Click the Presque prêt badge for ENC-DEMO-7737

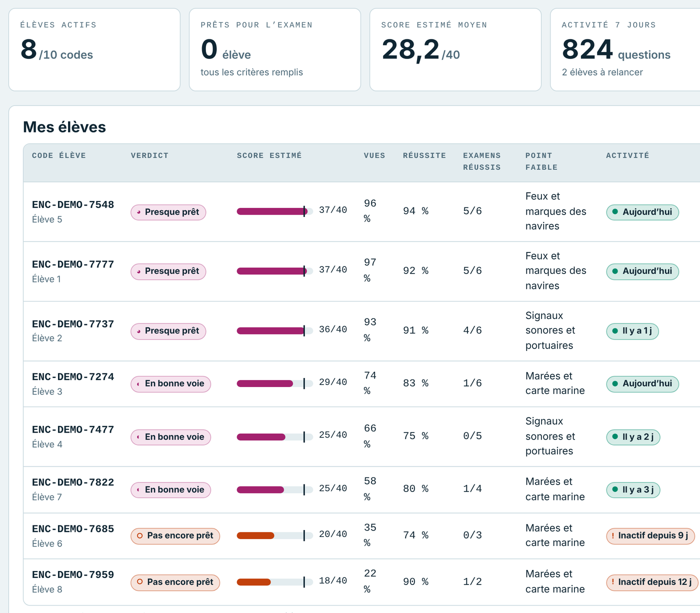pos(168,331)
